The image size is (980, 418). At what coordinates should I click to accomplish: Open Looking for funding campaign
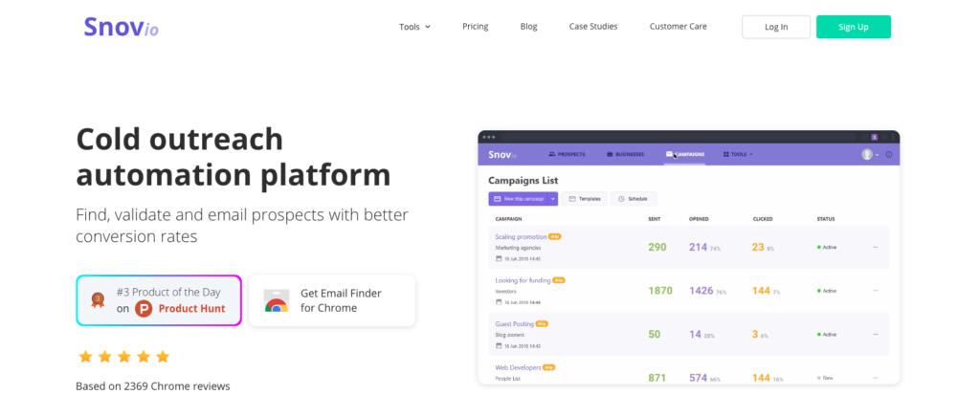pyautogui.click(x=523, y=280)
